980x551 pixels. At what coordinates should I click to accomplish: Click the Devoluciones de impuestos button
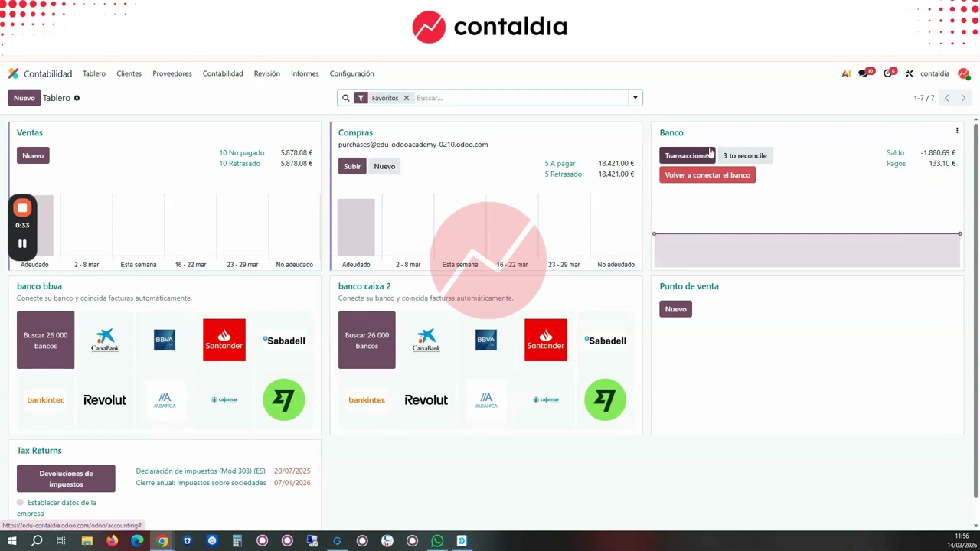[x=66, y=479]
